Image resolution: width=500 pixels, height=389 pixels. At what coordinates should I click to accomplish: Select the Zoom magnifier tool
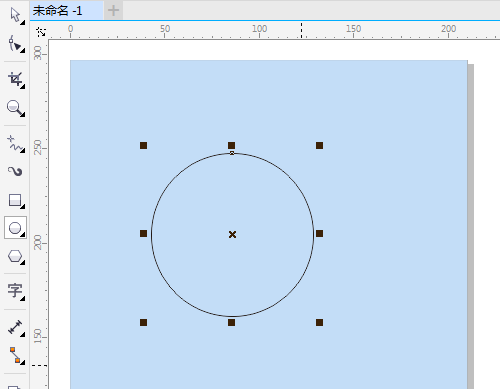[15, 108]
